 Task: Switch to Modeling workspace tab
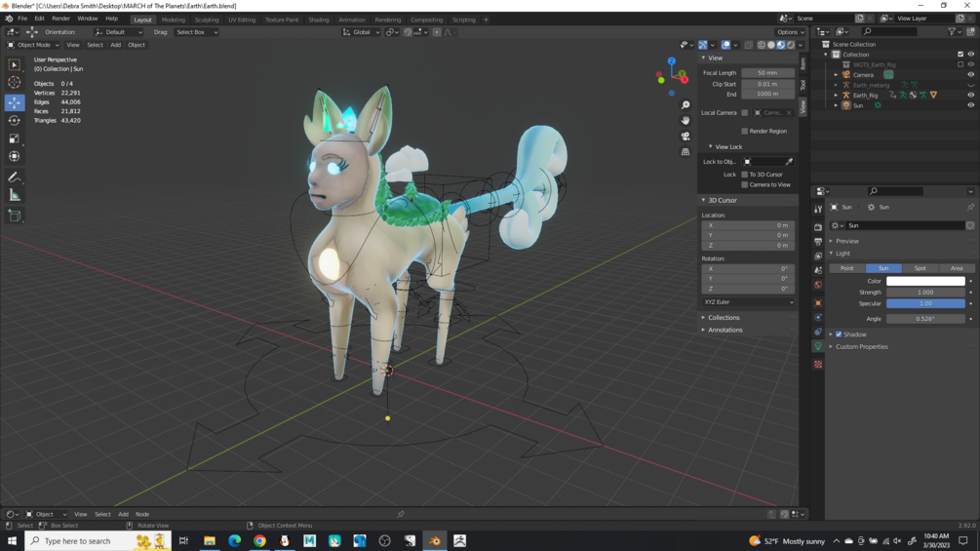(174, 20)
